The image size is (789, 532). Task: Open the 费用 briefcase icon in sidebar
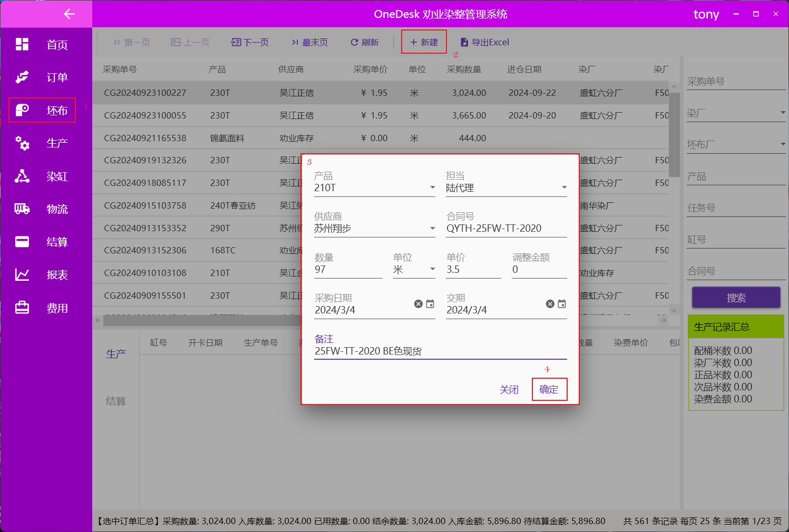click(22, 308)
